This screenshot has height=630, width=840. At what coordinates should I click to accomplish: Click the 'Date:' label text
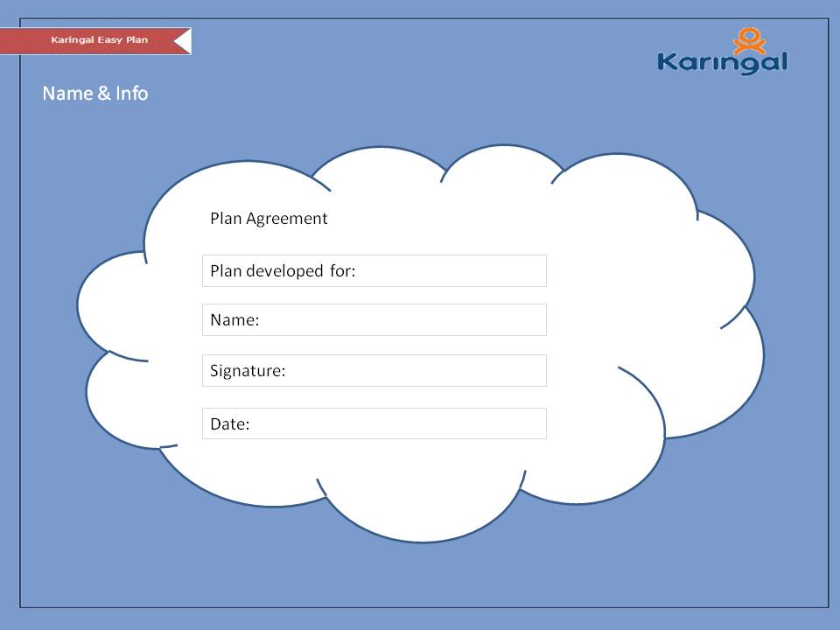230,424
